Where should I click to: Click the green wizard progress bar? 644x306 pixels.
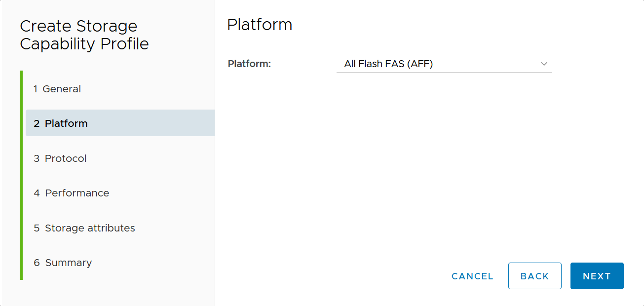(x=21, y=175)
